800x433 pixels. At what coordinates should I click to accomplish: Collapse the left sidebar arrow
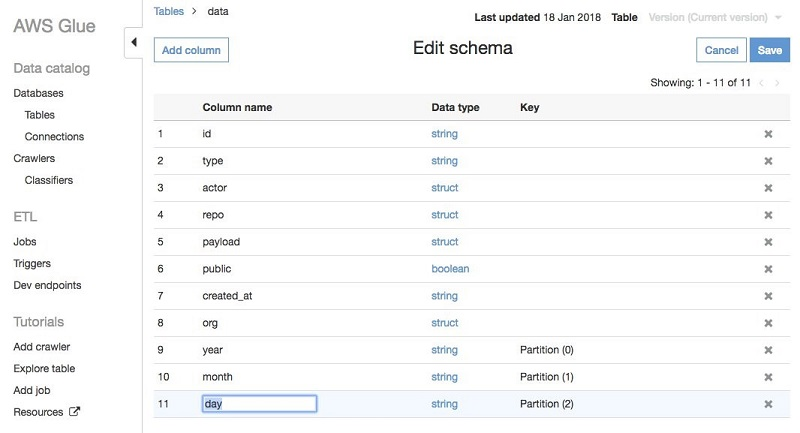click(x=134, y=43)
